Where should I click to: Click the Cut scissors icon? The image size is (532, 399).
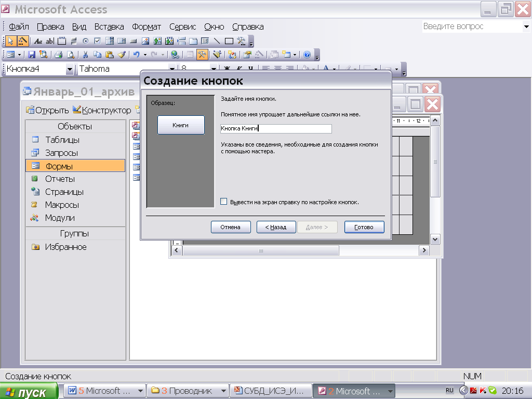85,55
